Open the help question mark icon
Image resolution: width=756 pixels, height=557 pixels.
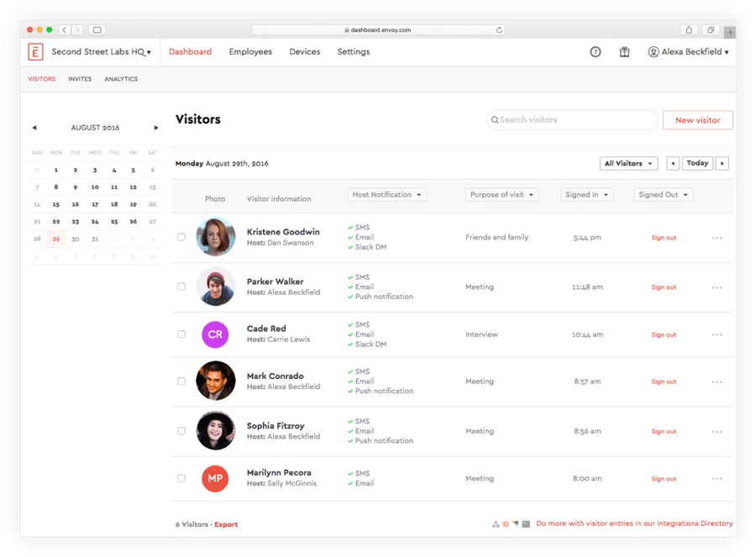point(596,52)
